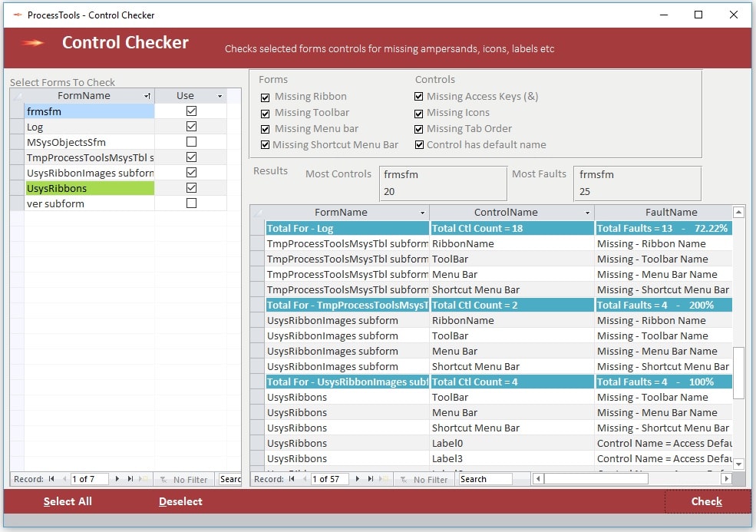
Task: Click forms list Search box
Action: [x=230, y=479]
